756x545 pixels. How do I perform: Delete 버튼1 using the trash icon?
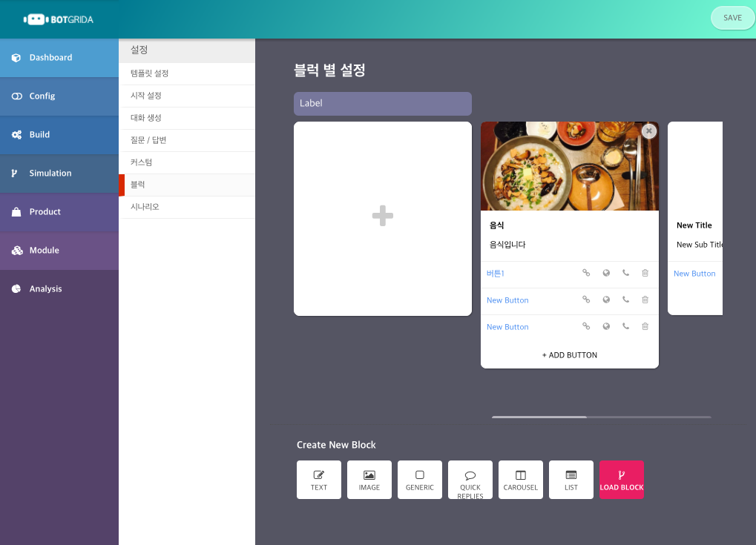(645, 273)
